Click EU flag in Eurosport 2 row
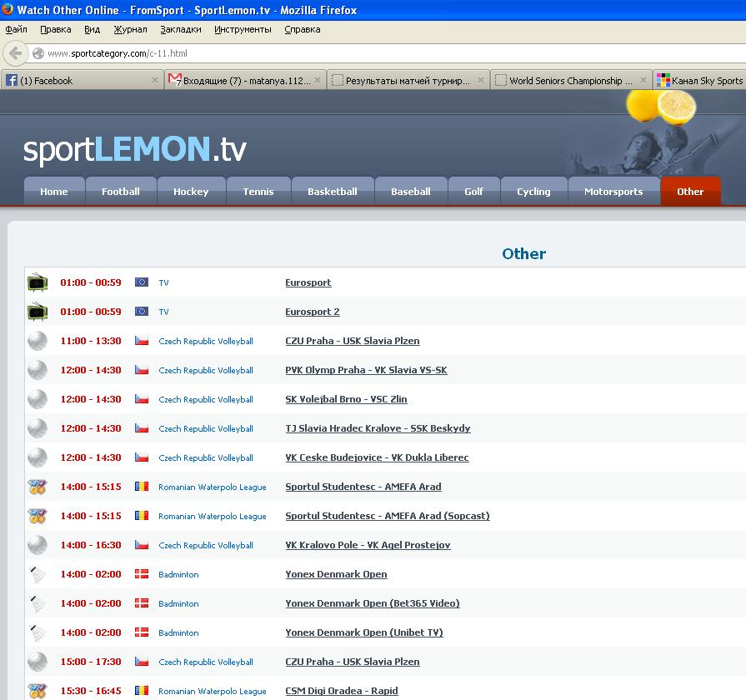Viewport: 746px width, 700px height. click(x=142, y=311)
